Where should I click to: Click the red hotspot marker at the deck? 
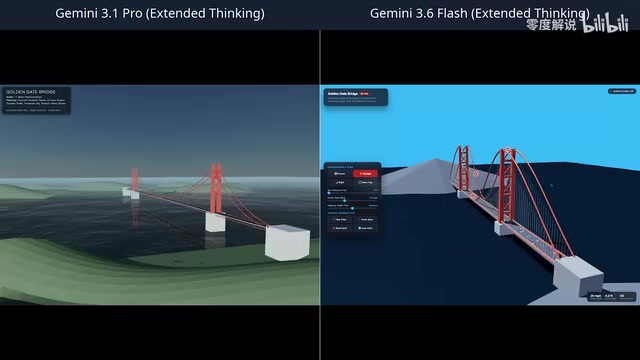tap(473, 196)
